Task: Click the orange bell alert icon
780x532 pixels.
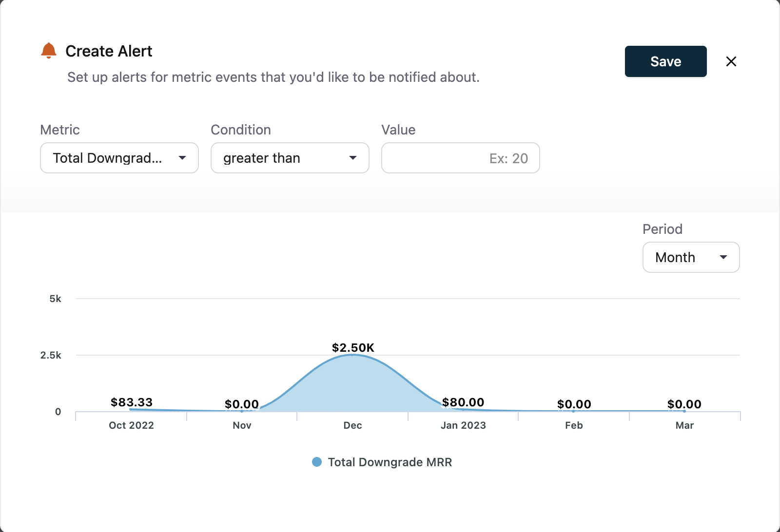Action: click(49, 51)
